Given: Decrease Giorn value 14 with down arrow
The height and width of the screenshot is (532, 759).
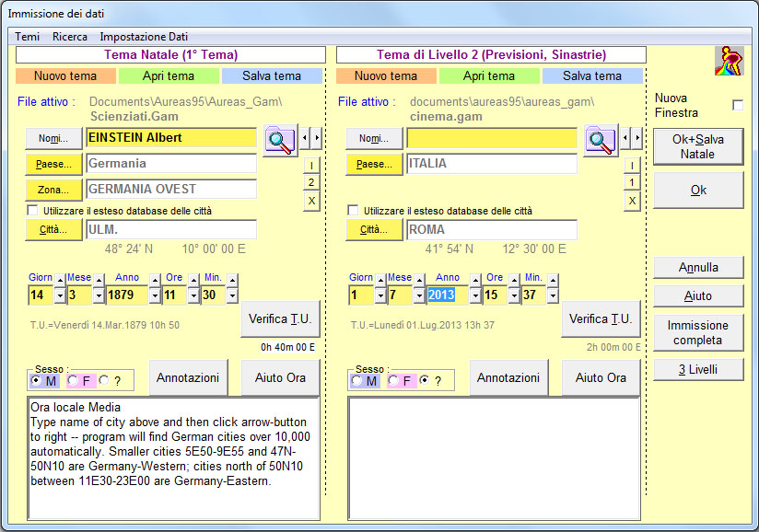Looking at the screenshot, I should point(60,295).
